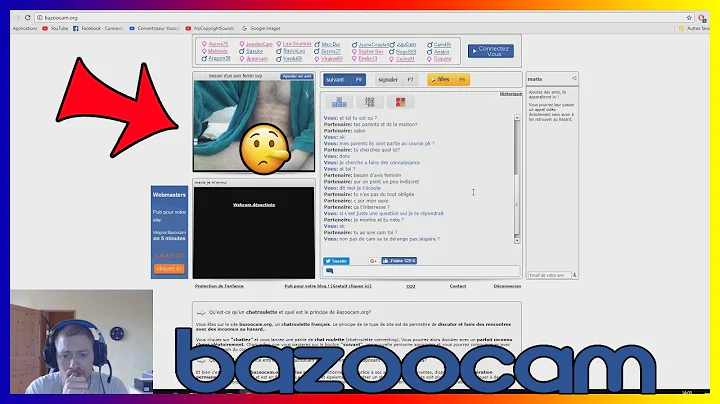Open the 'Protection de l'enfance' link
Viewport: 720px width, 404px height.
(219, 286)
